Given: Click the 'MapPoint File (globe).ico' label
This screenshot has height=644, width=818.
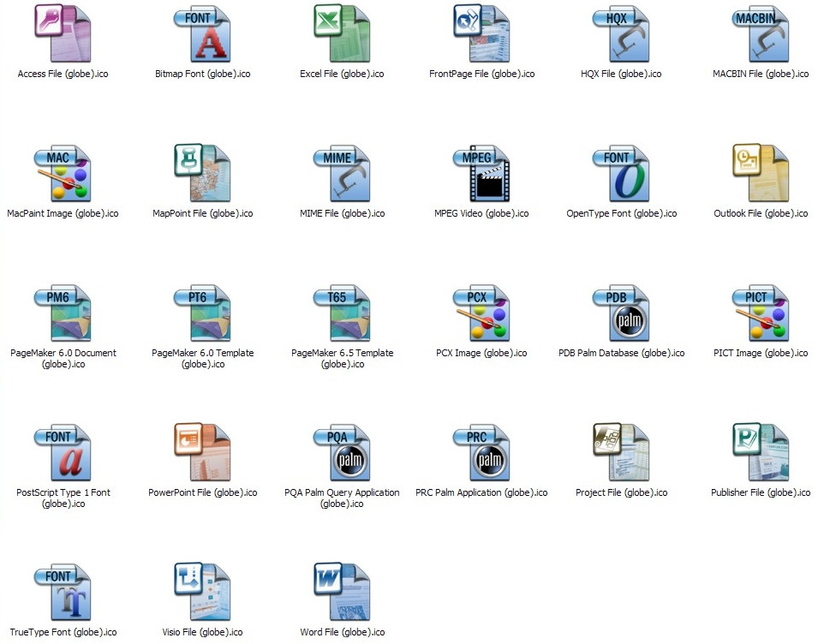Looking at the screenshot, I should [202, 214].
